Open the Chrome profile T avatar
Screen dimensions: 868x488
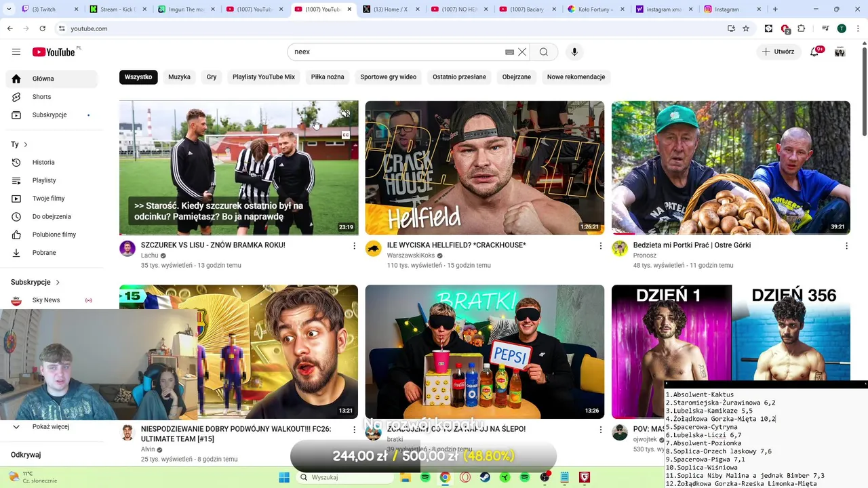click(x=842, y=28)
